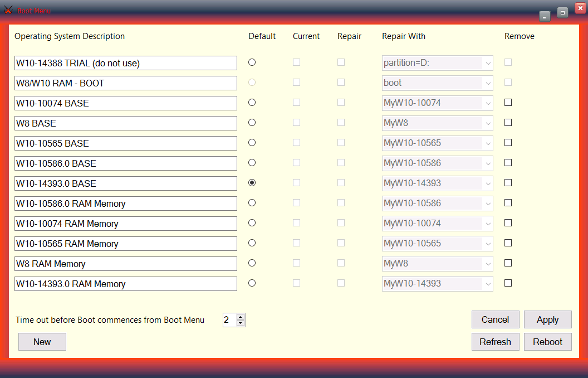Click the Boot Menu app icon in title bar
Screen dimensions: 588x378
[x=8, y=10]
